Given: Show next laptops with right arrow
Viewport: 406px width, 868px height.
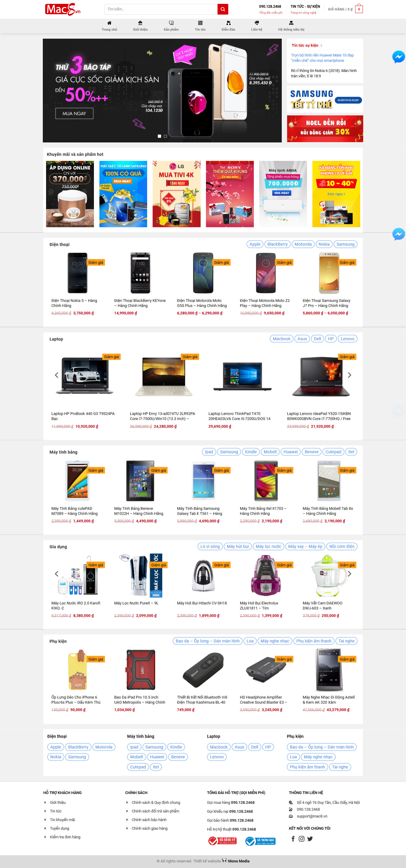Looking at the screenshot, I should point(350,375).
